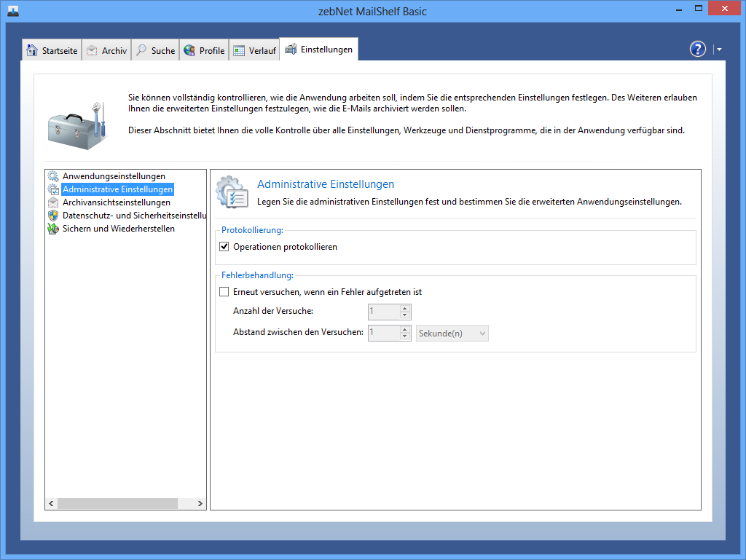The height and width of the screenshot is (560, 746).
Task: Switch to the Verlauf tab
Action: point(255,50)
